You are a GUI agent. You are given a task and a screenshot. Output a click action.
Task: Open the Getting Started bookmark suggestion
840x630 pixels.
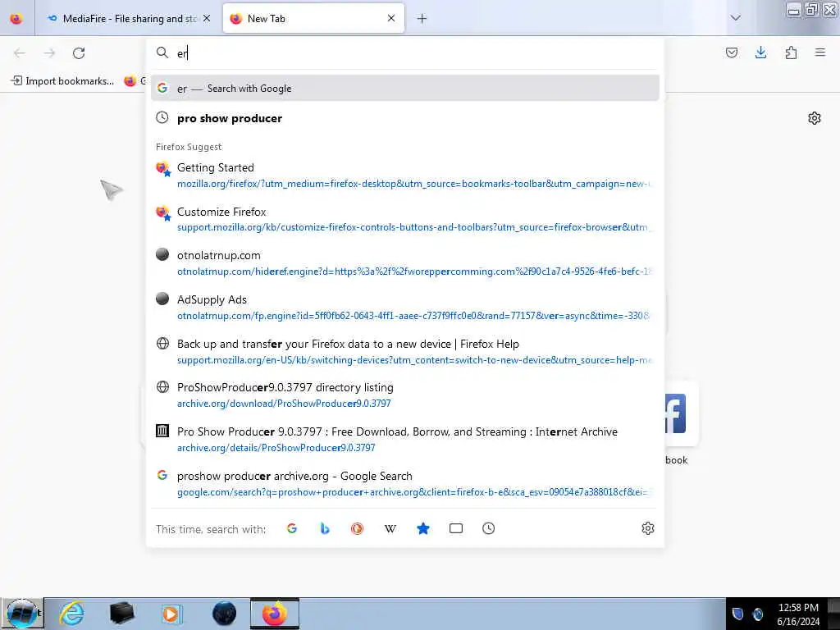(405, 176)
